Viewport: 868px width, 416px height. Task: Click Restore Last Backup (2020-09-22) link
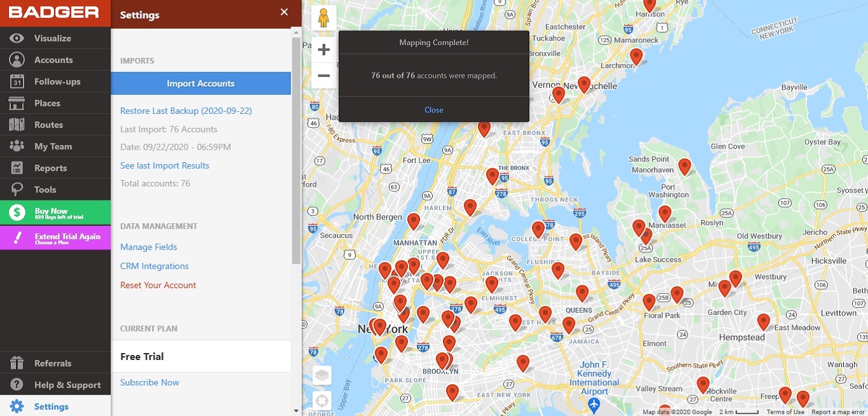coord(186,111)
